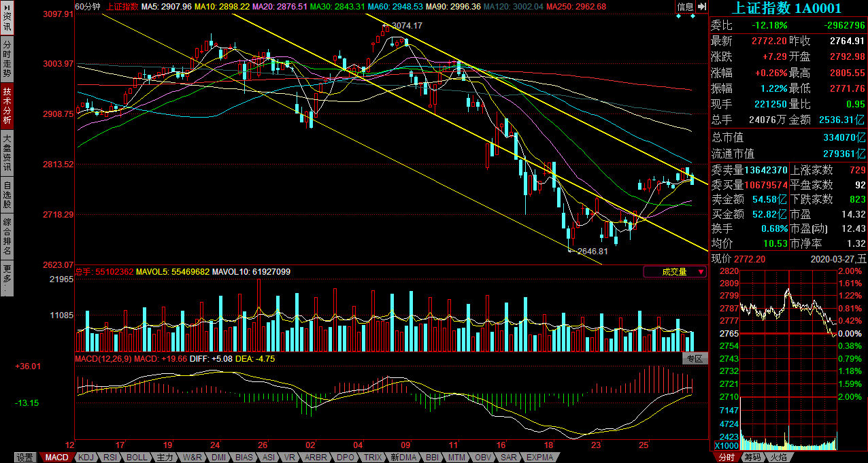Open the 主力 indicator tab

(165, 458)
